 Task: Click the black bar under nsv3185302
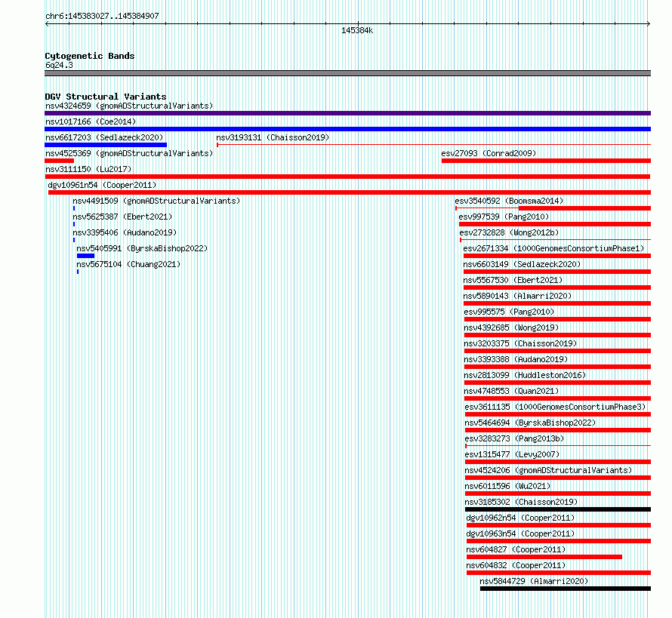coord(558,509)
